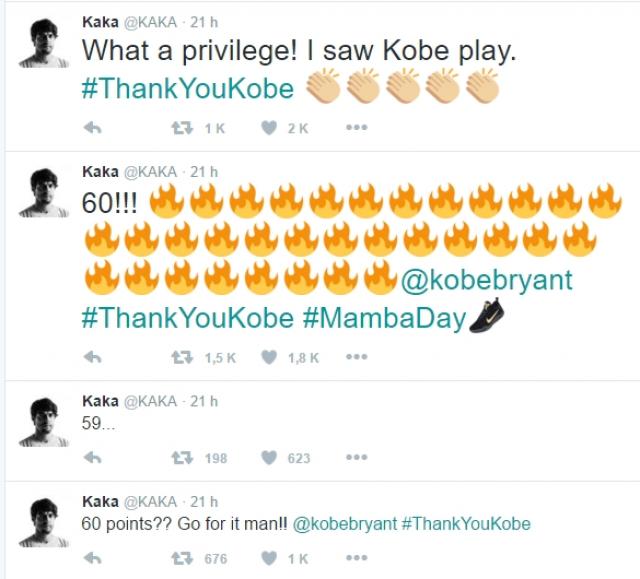
Task: Open more options on "59..." tweet
Action: click(x=356, y=458)
